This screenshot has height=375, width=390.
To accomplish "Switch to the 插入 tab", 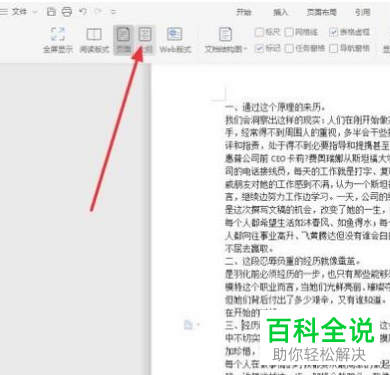I will pyautogui.click(x=280, y=12).
